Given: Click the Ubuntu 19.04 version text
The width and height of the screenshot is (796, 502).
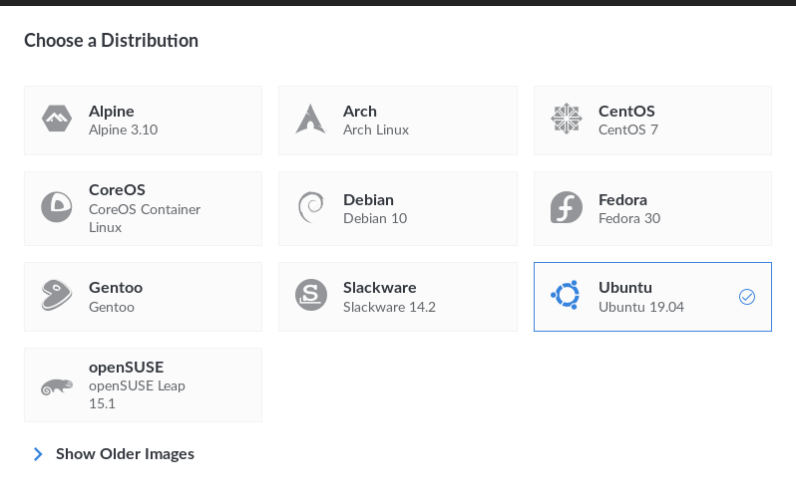Looking at the screenshot, I should [x=641, y=307].
